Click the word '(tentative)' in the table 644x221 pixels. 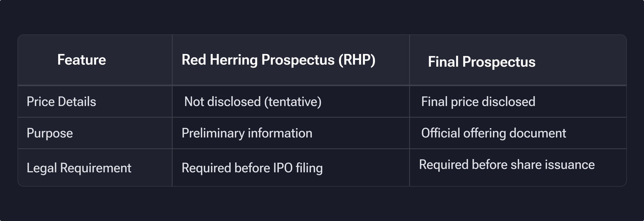click(293, 102)
